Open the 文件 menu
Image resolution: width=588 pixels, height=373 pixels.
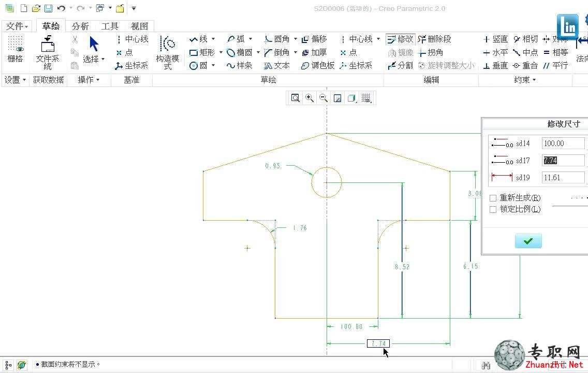(x=17, y=26)
